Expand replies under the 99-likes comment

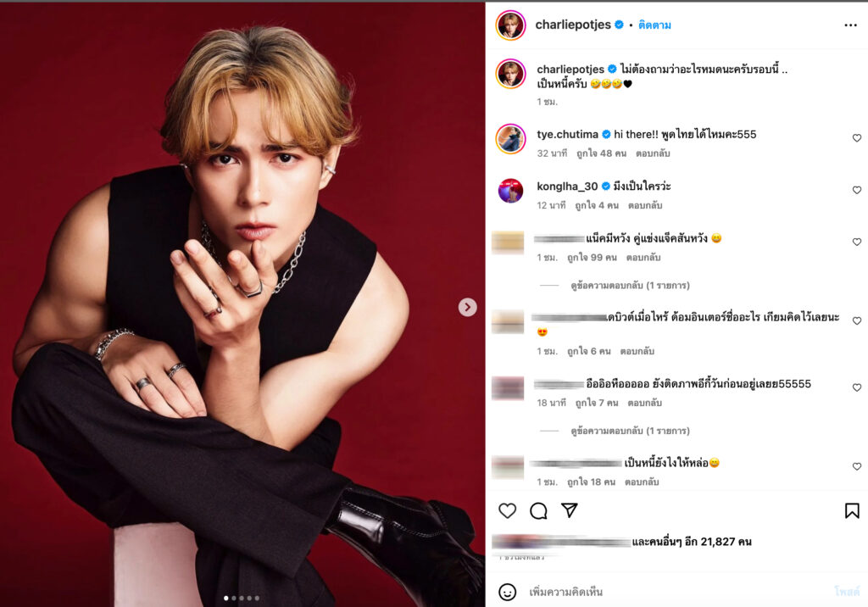point(630,285)
